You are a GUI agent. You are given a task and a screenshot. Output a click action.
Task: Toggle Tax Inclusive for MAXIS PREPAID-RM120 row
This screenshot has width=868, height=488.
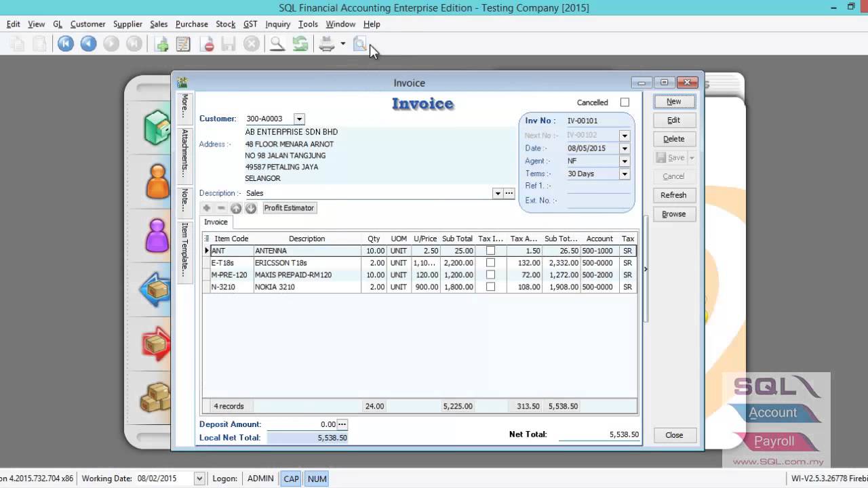click(490, 275)
